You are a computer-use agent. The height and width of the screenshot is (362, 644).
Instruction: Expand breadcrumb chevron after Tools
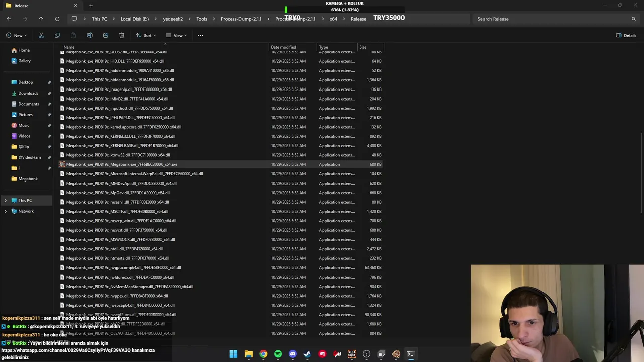tap(214, 19)
